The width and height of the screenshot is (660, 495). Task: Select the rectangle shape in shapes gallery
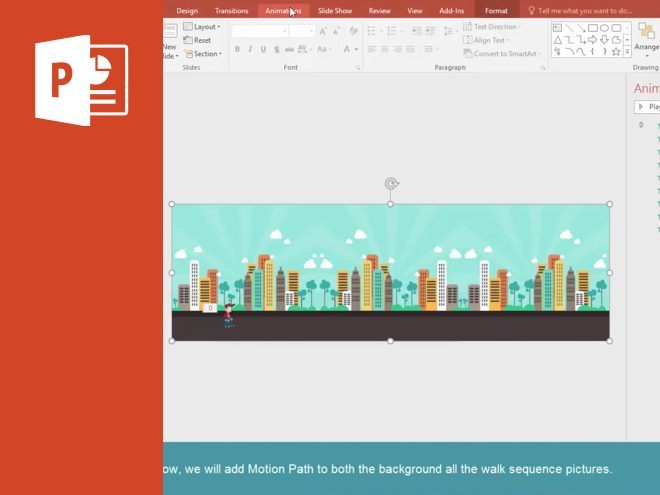592,28
